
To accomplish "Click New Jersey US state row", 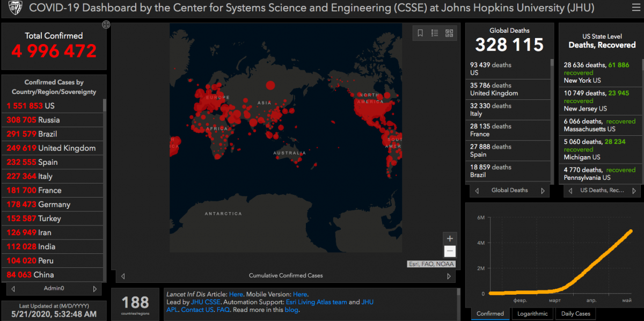I will [599, 101].
